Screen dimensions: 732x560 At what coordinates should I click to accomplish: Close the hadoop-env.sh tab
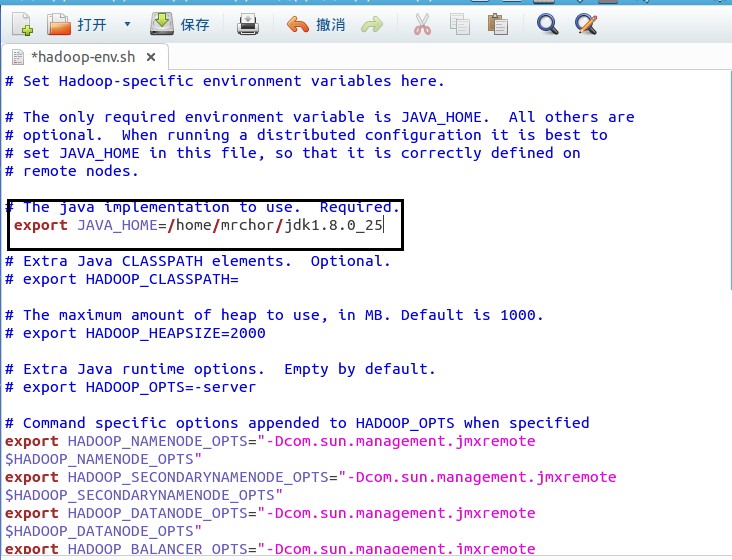[x=151, y=57]
